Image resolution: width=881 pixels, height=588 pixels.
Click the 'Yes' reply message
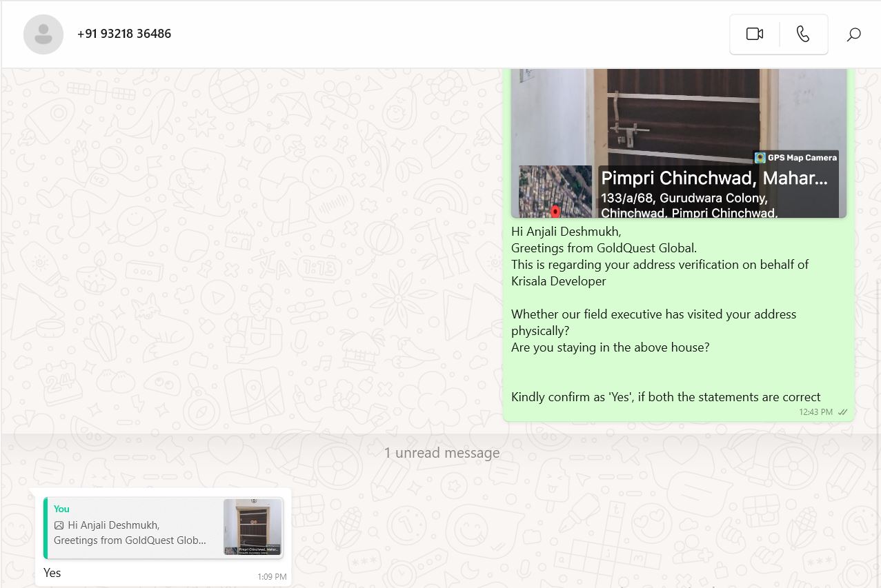pos(52,573)
